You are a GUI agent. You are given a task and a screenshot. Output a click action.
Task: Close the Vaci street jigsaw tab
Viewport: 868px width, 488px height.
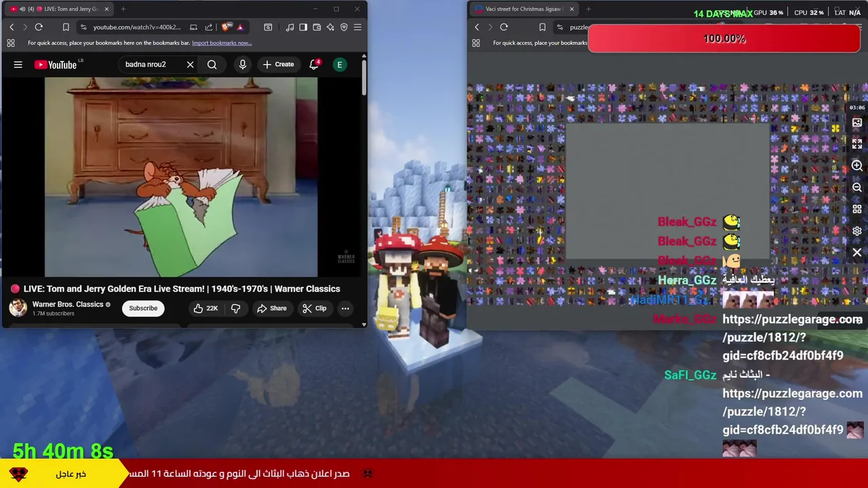pos(572,9)
